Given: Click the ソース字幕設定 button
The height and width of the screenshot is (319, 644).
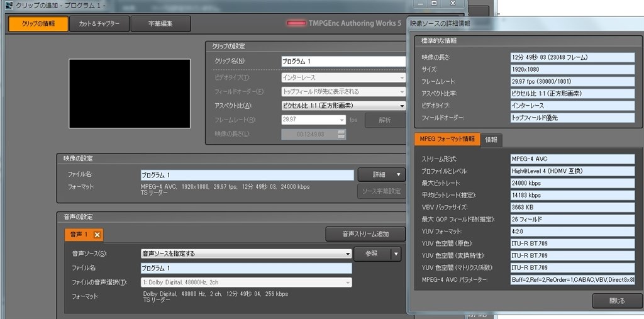Looking at the screenshot, I should pyautogui.click(x=382, y=191).
